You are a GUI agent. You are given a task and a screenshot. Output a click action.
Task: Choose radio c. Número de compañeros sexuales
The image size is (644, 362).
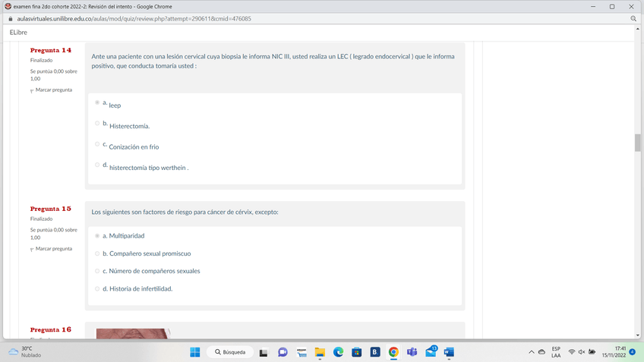click(x=97, y=271)
